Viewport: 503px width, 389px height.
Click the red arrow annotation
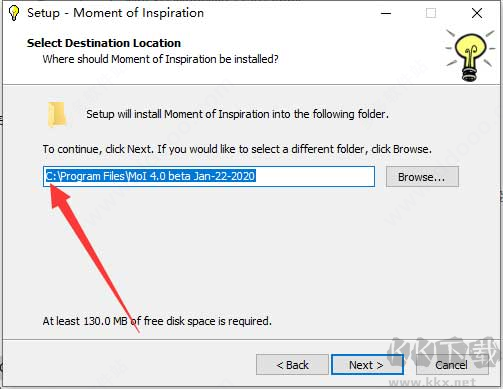click(93, 258)
